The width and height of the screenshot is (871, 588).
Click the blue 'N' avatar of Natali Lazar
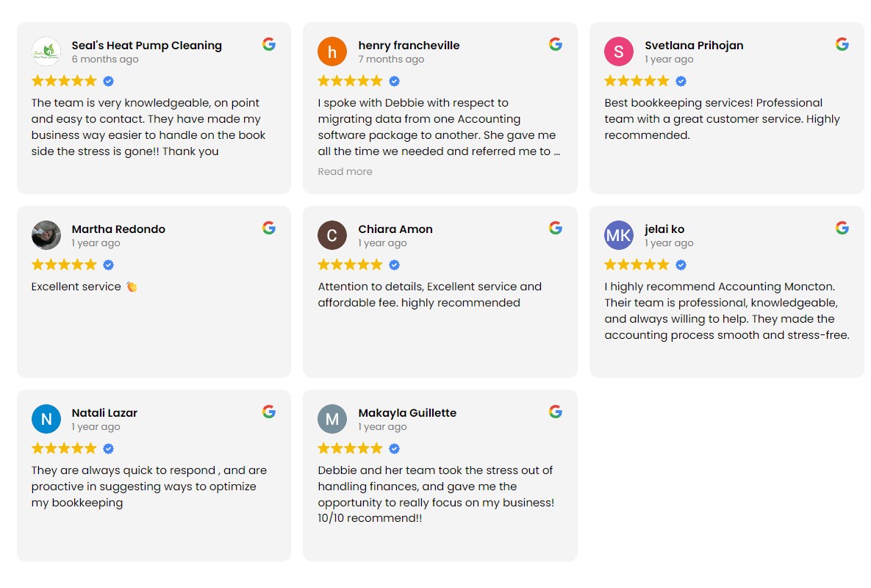46,419
